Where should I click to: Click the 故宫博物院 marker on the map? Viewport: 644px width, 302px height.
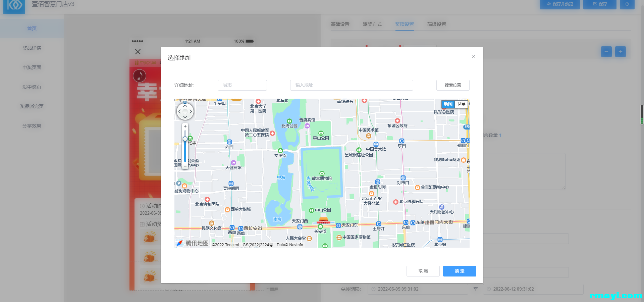point(322,173)
